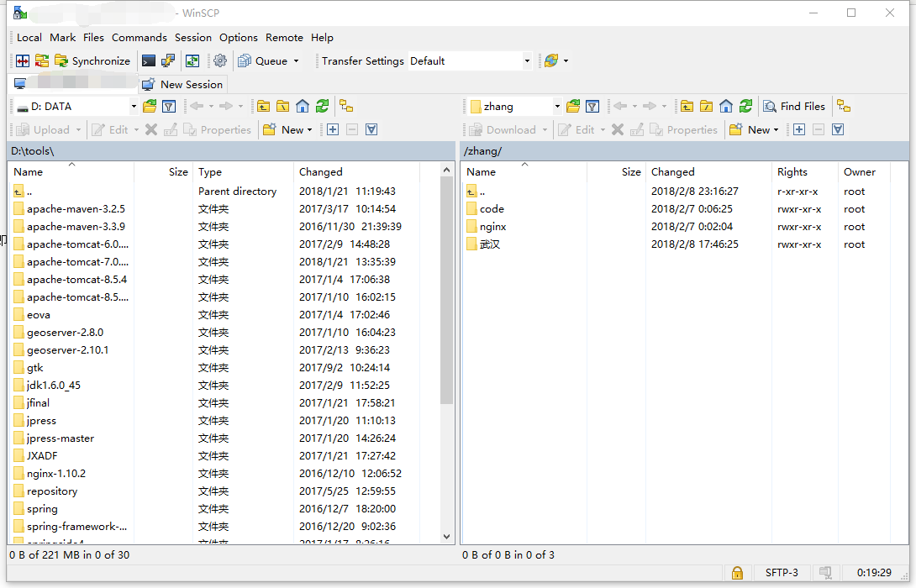Image resolution: width=916 pixels, height=588 pixels.
Task: Go to root directory in remote panel
Action: (x=706, y=107)
